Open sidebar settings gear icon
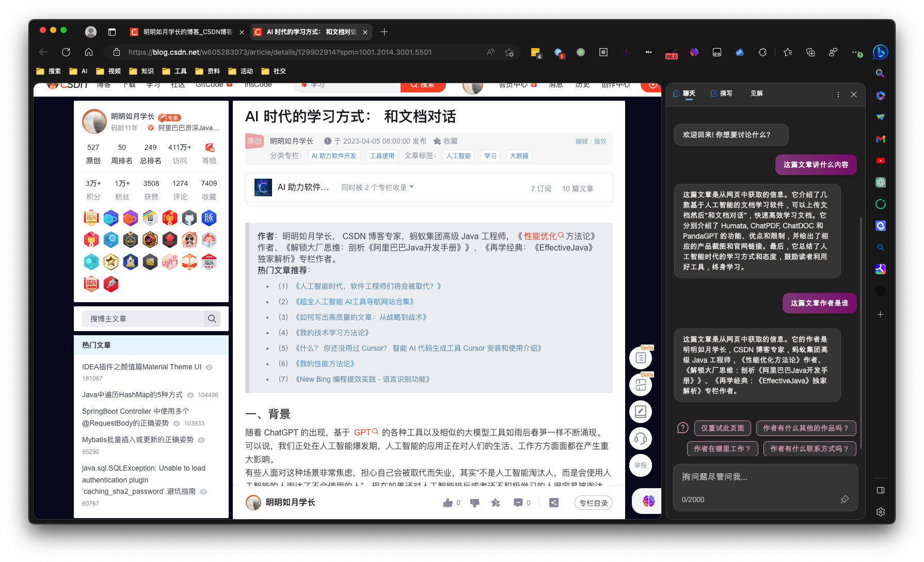 click(x=881, y=511)
